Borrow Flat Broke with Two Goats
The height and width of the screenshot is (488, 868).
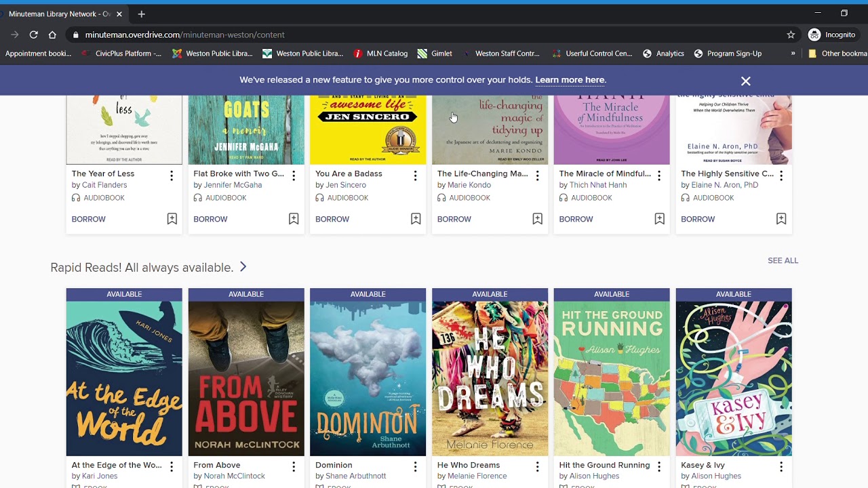210,219
